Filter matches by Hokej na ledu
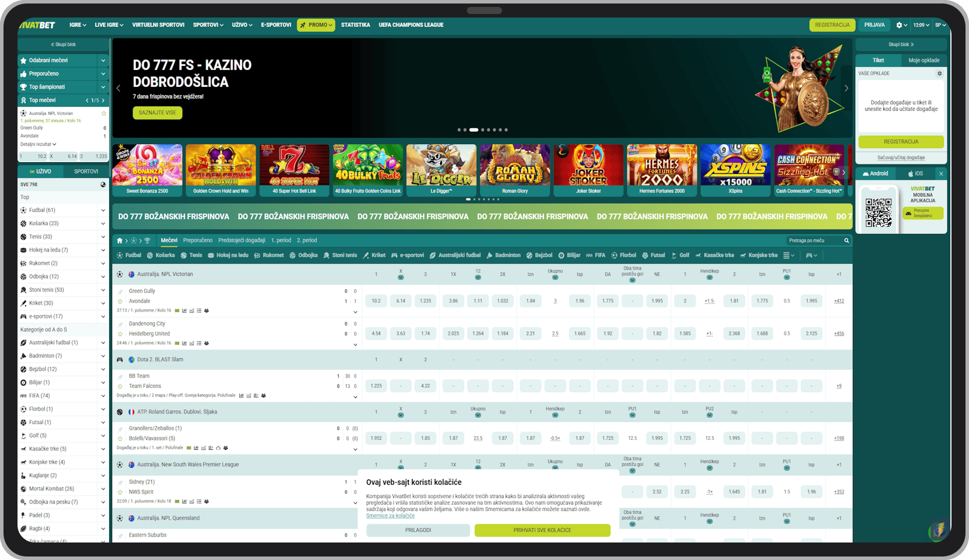This screenshot has width=969, height=560. click(x=228, y=256)
